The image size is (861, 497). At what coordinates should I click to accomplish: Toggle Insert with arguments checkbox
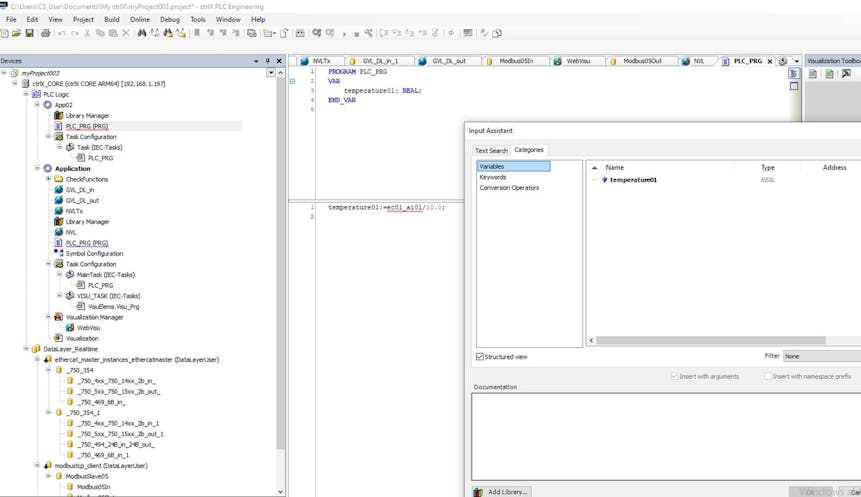coord(675,376)
